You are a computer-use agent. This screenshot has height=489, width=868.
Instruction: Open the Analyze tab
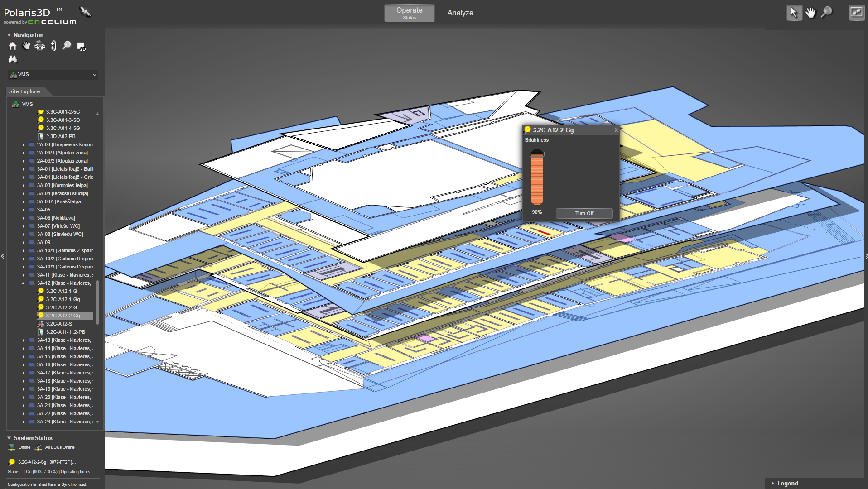click(460, 13)
